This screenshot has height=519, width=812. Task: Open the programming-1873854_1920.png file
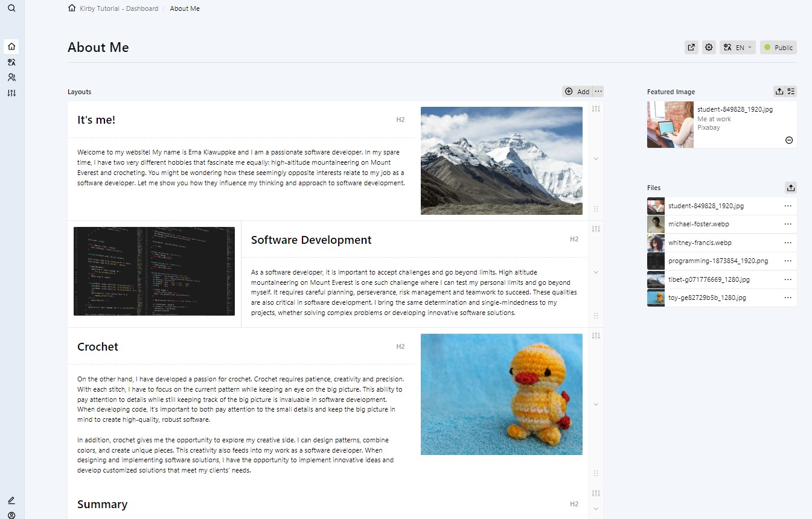point(718,261)
